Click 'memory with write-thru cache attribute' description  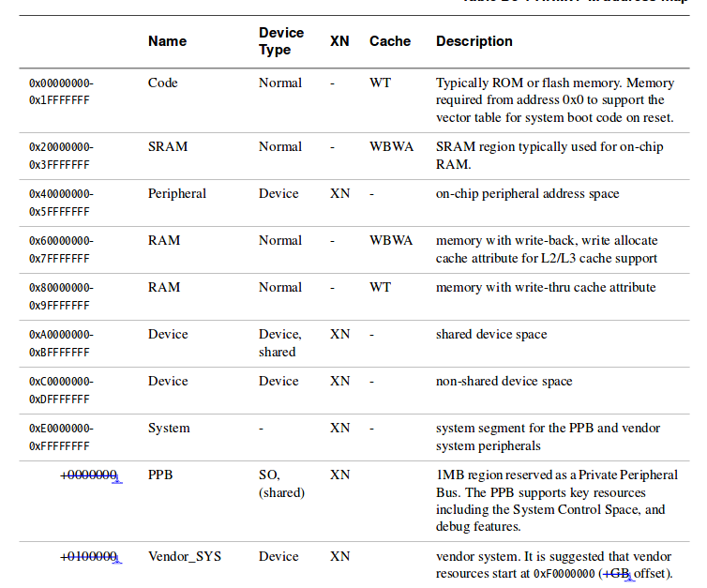[546, 288]
